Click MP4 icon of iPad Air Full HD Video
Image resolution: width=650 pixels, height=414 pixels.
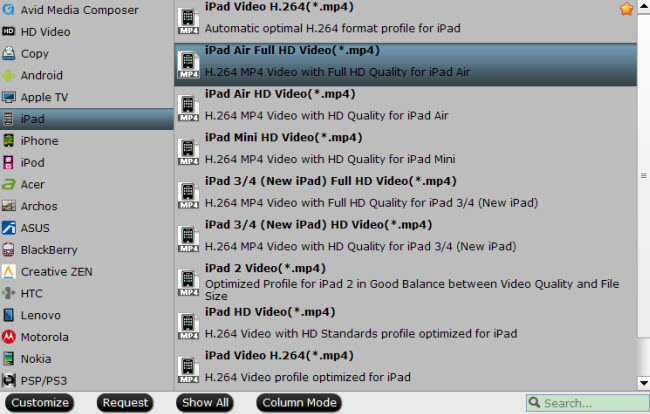point(188,64)
